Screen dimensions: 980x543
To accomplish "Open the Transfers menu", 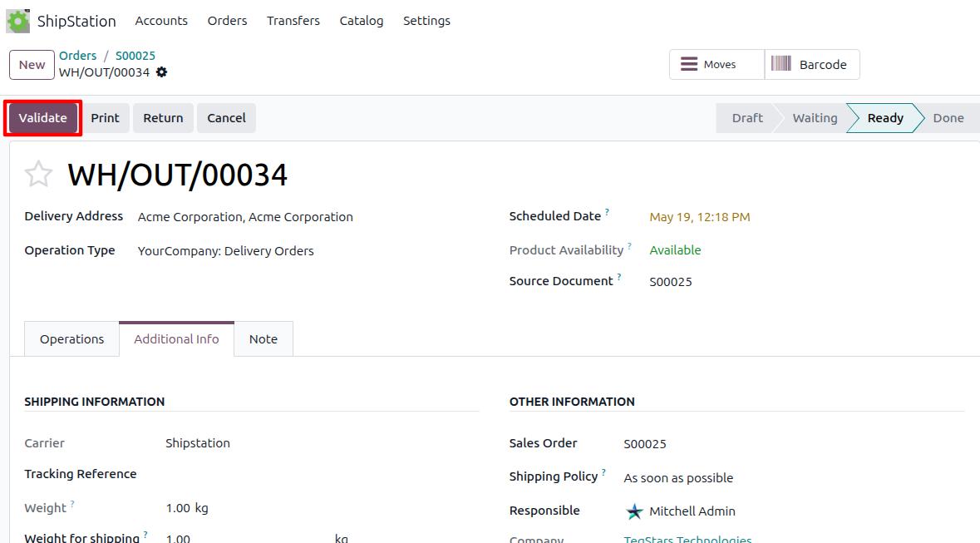I will 293,21.
